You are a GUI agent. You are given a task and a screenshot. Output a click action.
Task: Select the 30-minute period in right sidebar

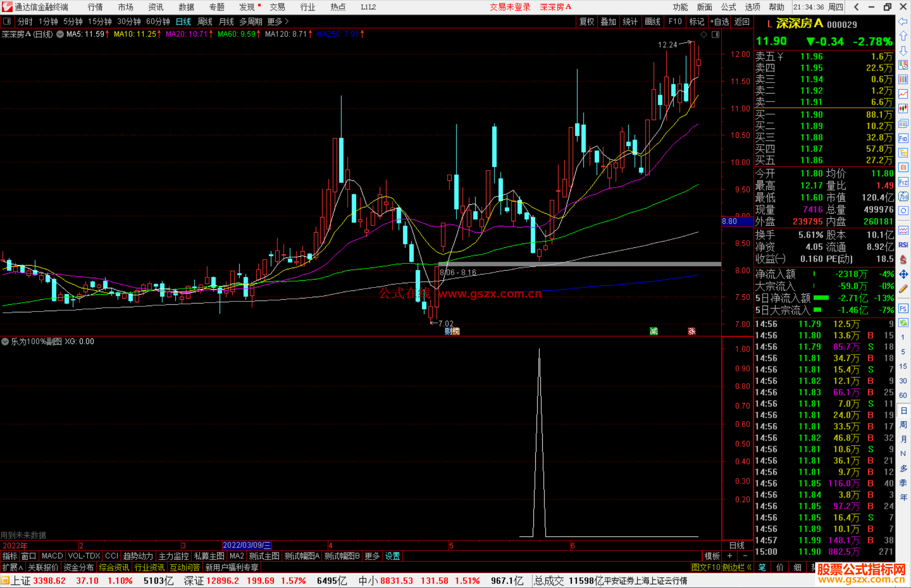pyautogui.click(x=903, y=381)
